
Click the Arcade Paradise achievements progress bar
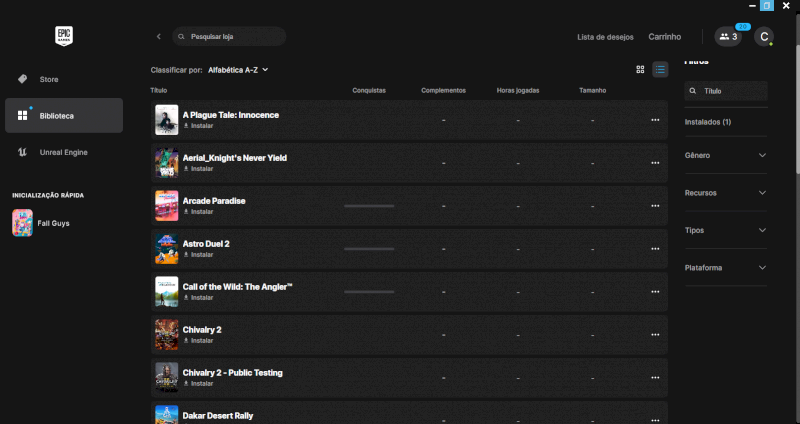[x=369, y=206]
